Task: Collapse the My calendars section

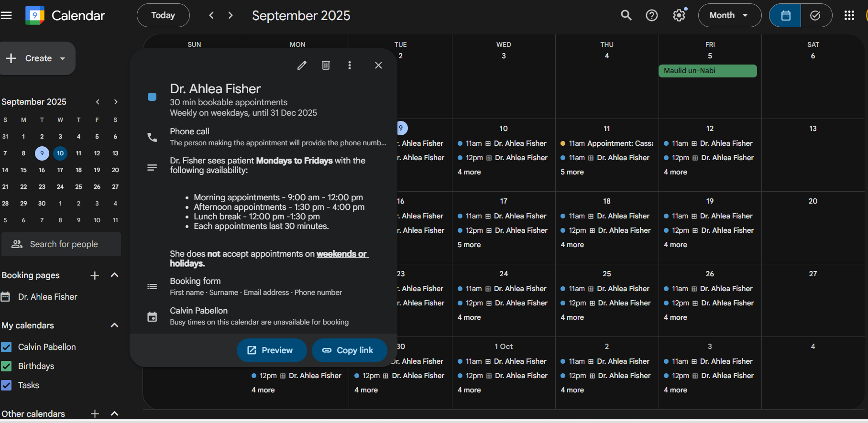Action: pyautogui.click(x=114, y=325)
